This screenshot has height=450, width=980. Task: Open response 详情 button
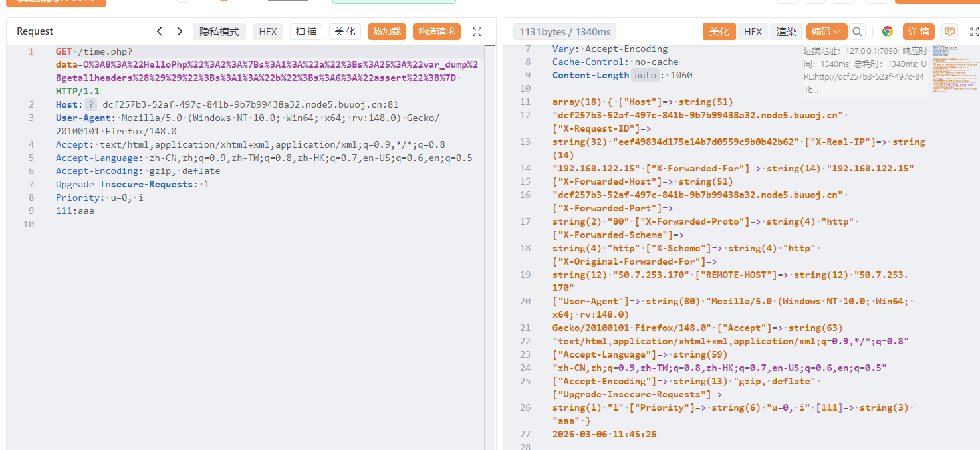click(x=918, y=31)
